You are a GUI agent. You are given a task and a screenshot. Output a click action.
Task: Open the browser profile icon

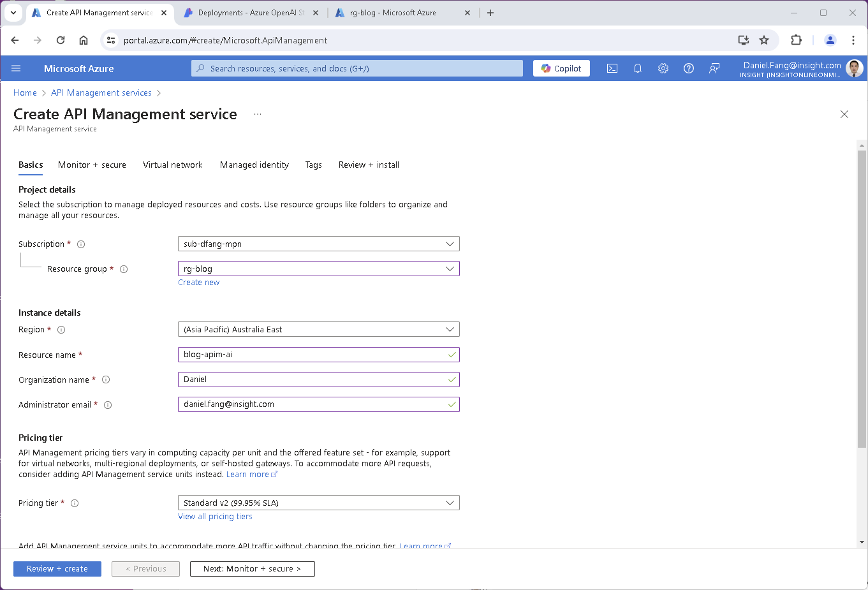tap(830, 40)
